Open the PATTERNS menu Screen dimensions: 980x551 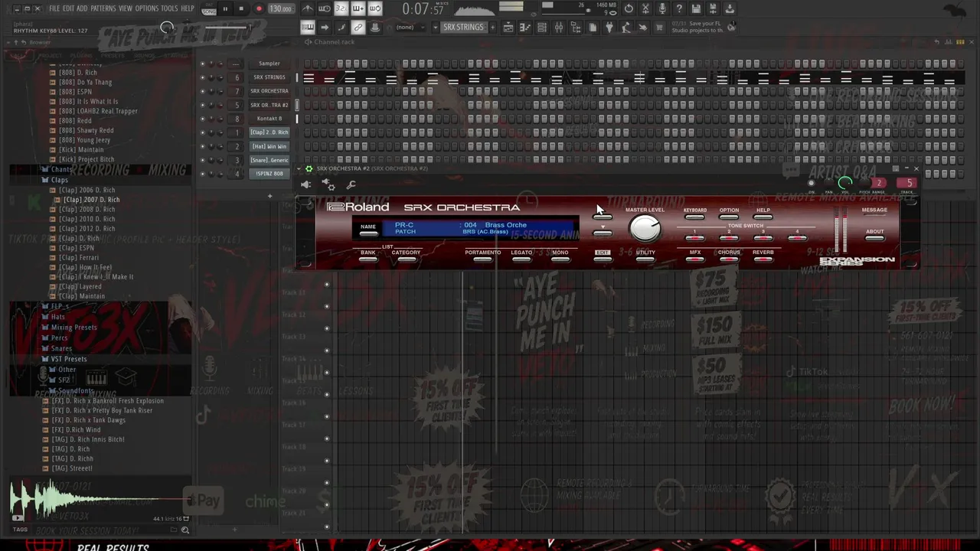[x=103, y=8]
